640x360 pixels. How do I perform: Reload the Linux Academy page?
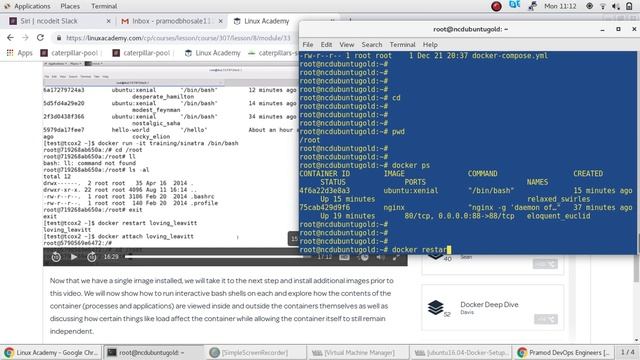tap(40, 38)
